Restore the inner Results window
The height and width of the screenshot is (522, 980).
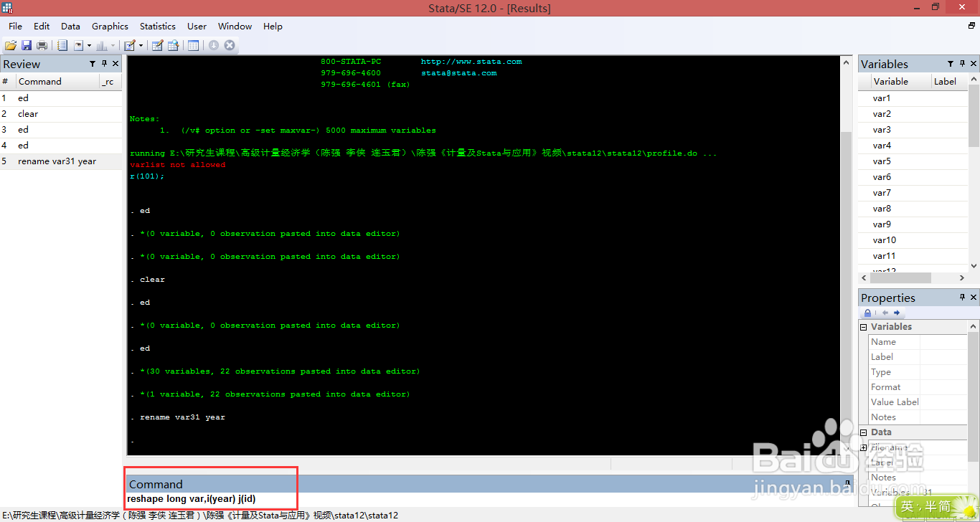972,26
